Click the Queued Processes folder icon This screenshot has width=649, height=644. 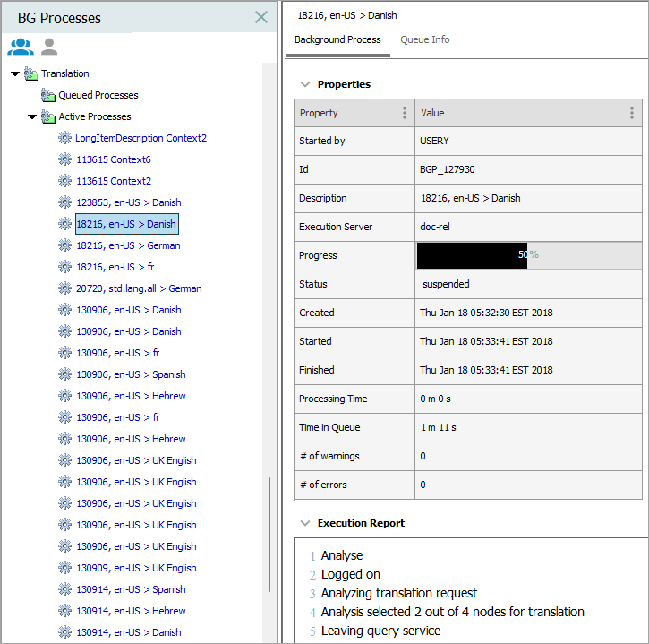pyautogui.click(x=48, y=95)
